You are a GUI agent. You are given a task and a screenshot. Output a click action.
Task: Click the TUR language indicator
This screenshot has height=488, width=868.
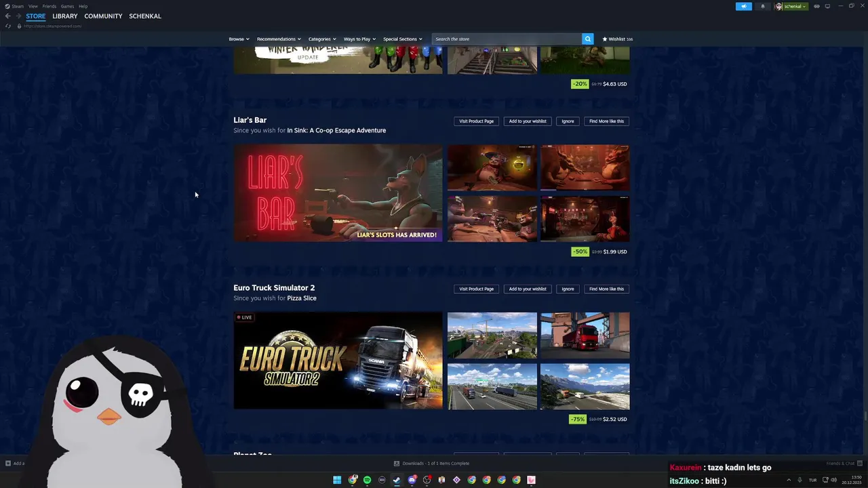tap(812, 480)
